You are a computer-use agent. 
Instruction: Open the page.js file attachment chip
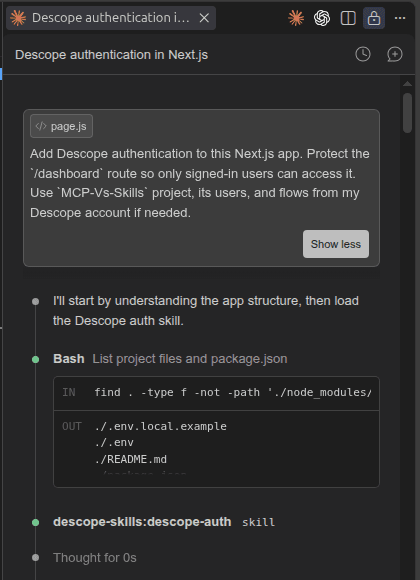[61, 126]
